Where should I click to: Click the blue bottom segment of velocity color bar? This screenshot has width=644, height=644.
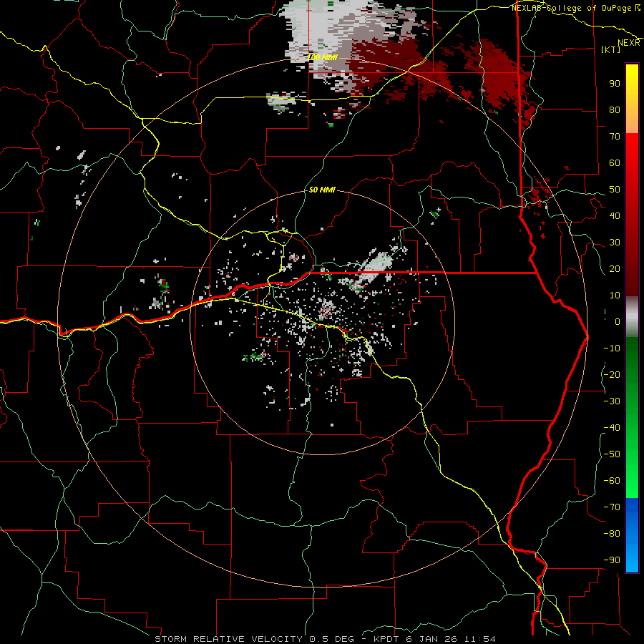tap(632, 535)
